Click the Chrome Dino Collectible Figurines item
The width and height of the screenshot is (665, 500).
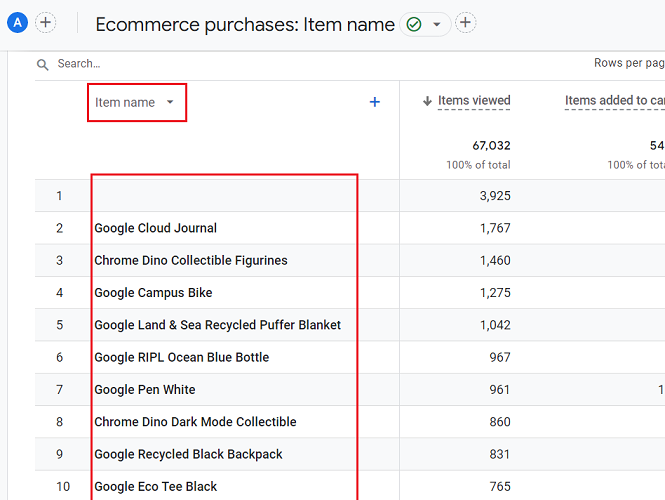click(190, 260)
